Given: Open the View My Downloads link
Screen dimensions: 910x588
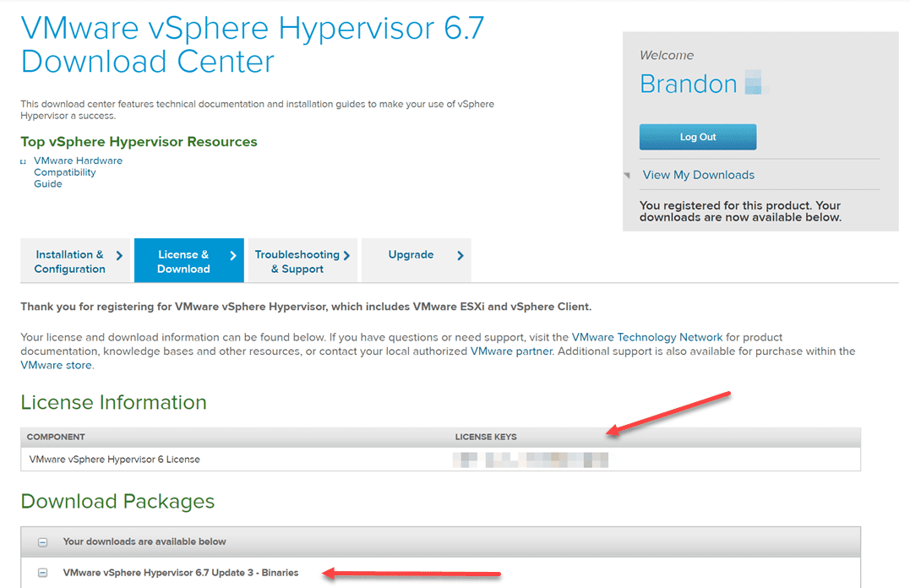Looking at the screenshot, I should pos(698,175).
